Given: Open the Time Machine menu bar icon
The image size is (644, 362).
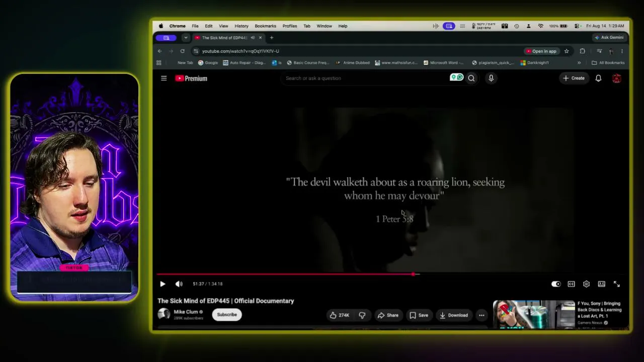Looking at the screenshot, I should pos(517,26).
